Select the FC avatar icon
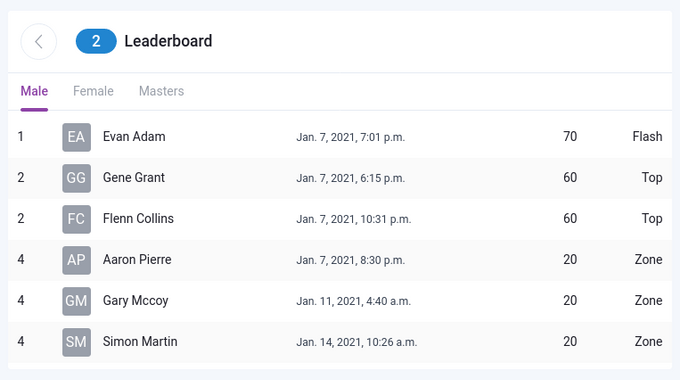680x380 pixels. [x=76, y=219]
